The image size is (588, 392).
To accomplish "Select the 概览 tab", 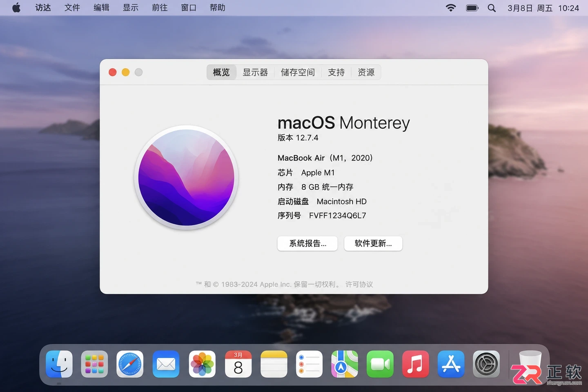I will click(x=221, y=72).
